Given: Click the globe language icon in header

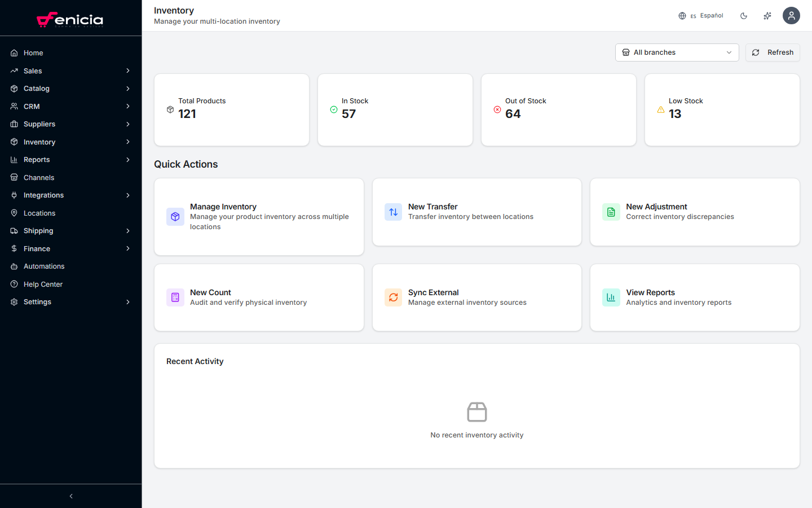Looking at the screenshot, I should (681, 15).
